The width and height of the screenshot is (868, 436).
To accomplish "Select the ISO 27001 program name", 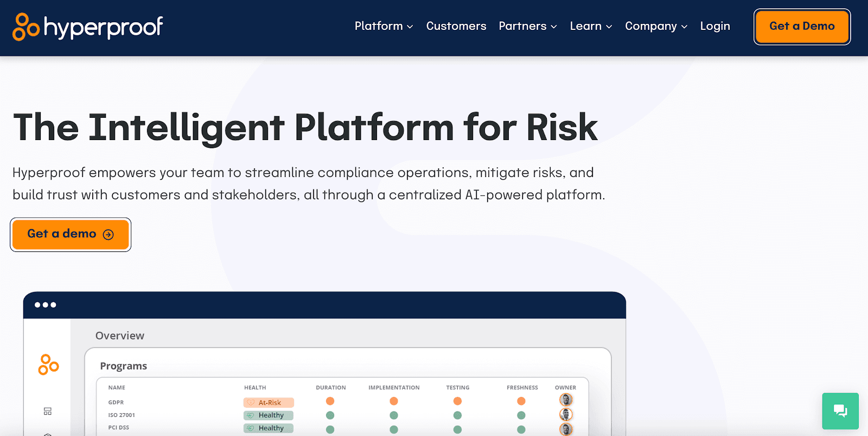I will click(122, 415).
